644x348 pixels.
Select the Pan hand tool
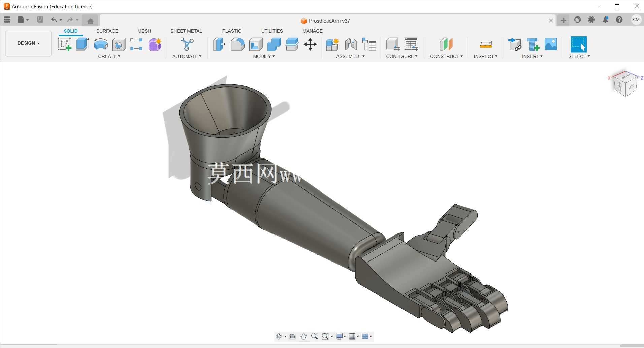tap(303, 336)
